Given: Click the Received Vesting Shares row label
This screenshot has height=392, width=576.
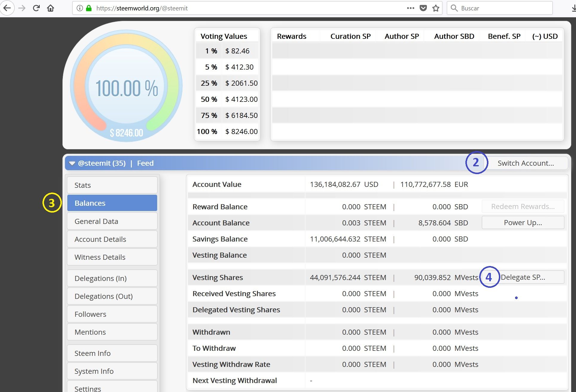Looking at the screenshot, I should [x=234, y=293].
